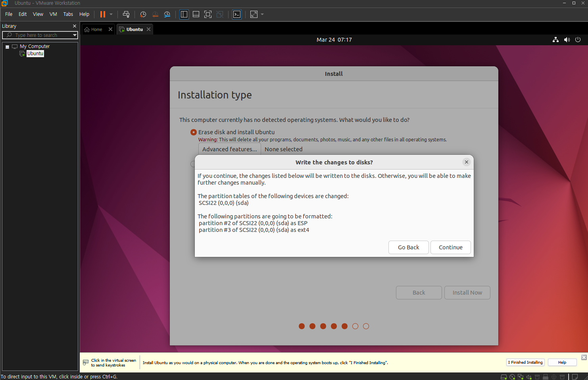Click the keyboard icon in the hint bar
Viewport: 588px width, 380px height.
(x=86, y=363)
